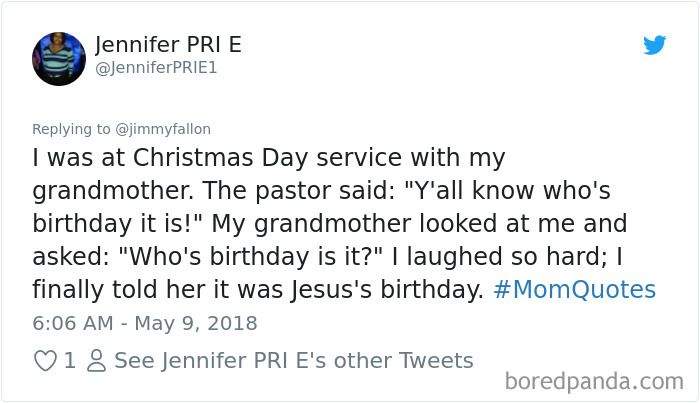This screenshot has width=700, height=403.
Task: See Jennifer PRI E's other Tweets
Action: pyautogui.click(x=293, y=360)
